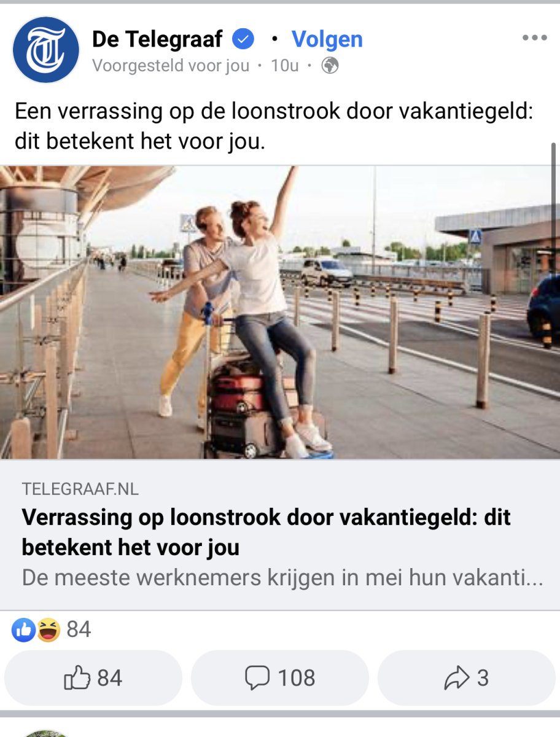Click the article preview description text
560x737 pixels.
click(282, 579)
